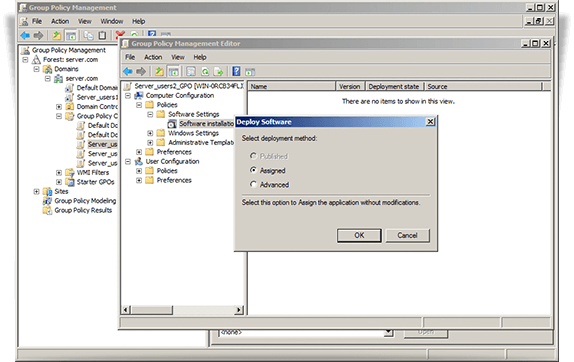Select Server_users2_GPO root node in Editor
This screenshot has height=362, width=574.
[x=189, y=86]
